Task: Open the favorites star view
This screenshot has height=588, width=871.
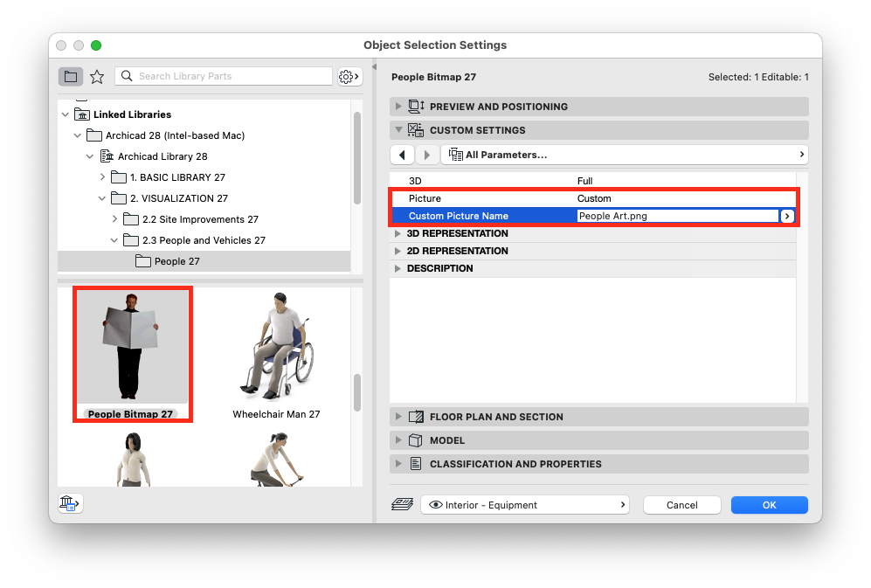Action: coord(97,76)
